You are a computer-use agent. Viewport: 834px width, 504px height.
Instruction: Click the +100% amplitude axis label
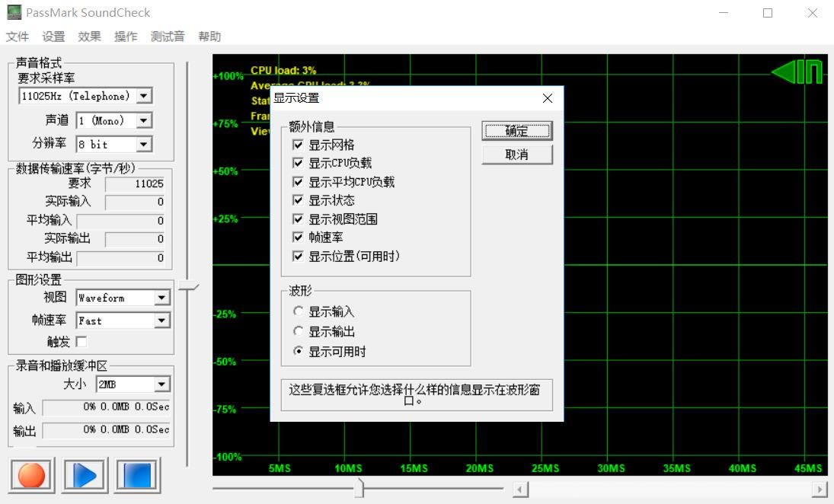click(228, 76)
